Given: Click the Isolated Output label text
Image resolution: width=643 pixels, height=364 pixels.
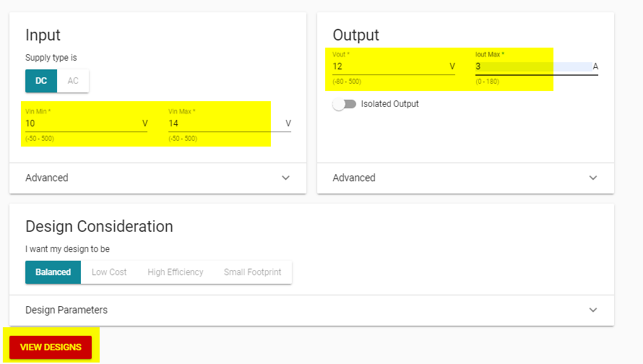Looking at the screenshot, I should (389, 104).
